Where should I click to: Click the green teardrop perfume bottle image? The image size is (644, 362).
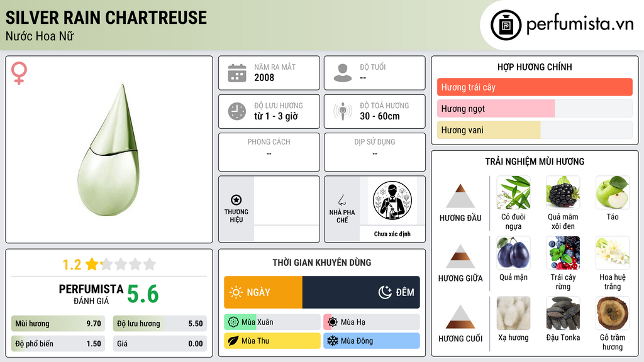pos(108,151)
